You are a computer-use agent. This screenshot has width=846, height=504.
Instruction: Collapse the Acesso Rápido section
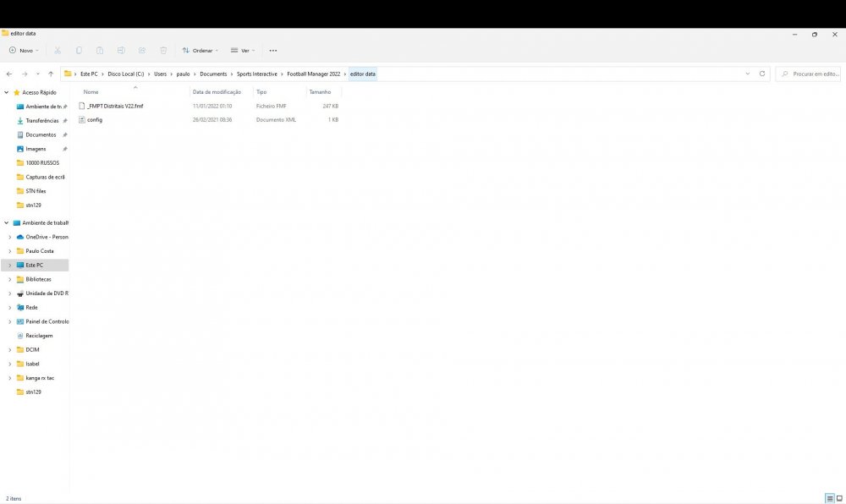coord(7,92)
